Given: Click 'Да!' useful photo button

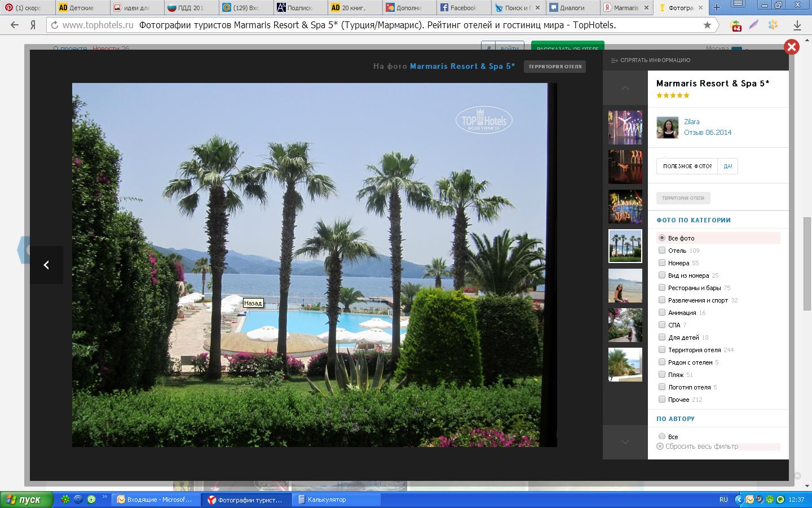Looking at the screenshot, I should pos(728,167).
